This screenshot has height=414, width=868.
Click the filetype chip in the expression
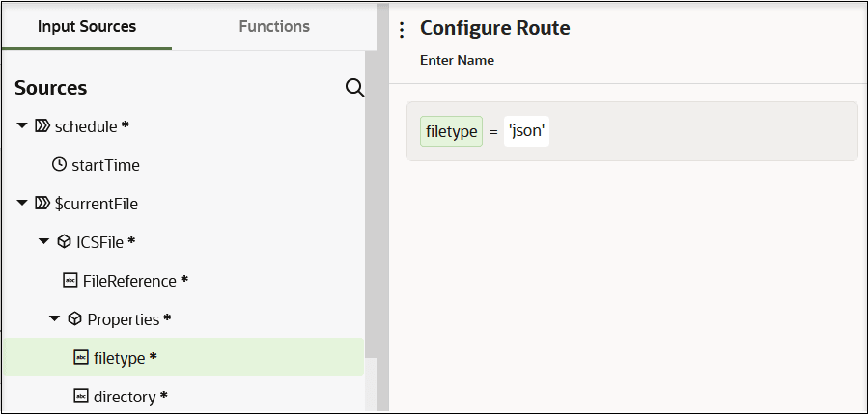point(451,131)
